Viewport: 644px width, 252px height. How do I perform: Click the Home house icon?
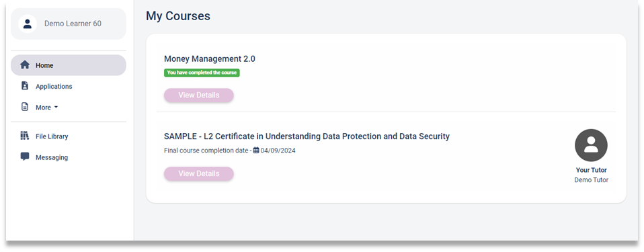25,65
